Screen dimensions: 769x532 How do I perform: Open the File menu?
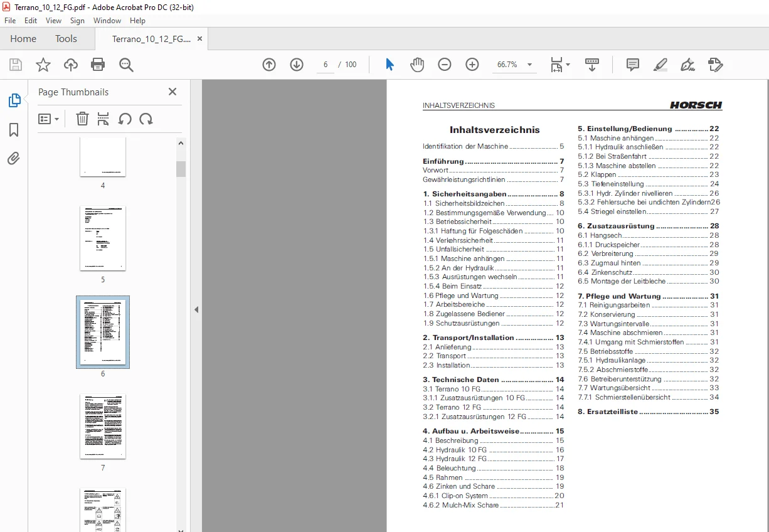click(10, 21)
